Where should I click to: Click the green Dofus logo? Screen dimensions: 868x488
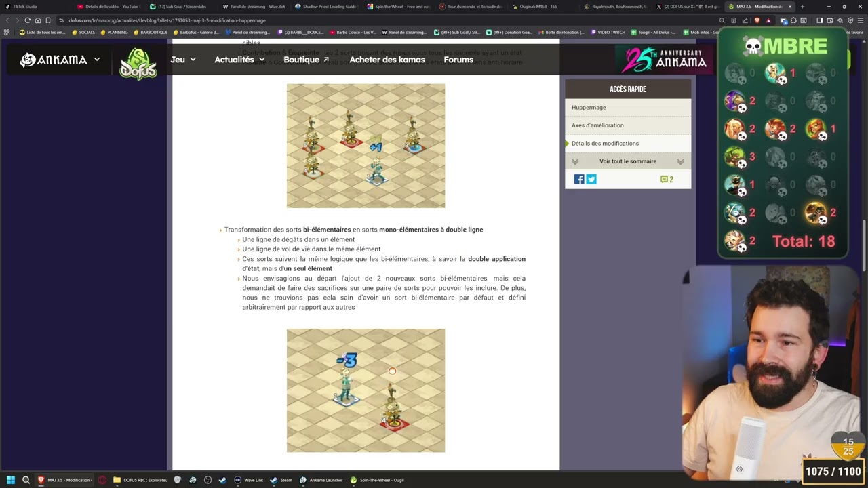pos(138,64)
